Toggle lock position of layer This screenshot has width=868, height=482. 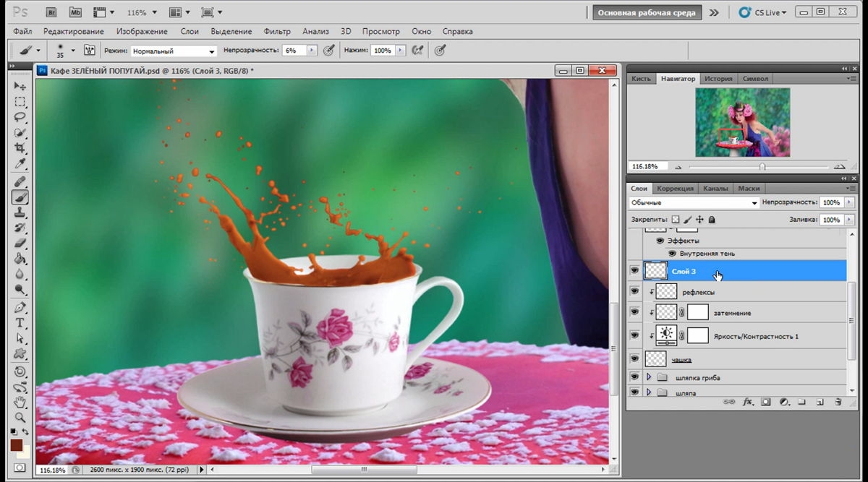[x=699, y=220]
